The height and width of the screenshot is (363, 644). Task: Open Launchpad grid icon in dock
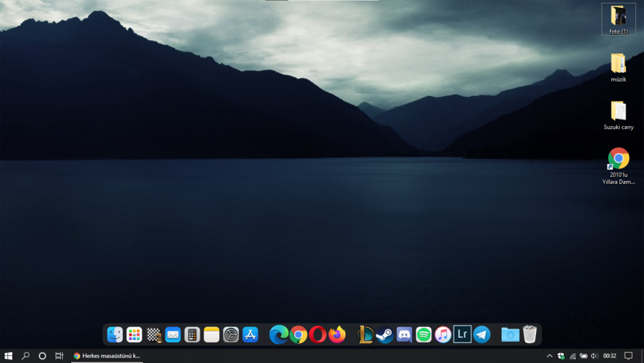click(x=134, y=334)
